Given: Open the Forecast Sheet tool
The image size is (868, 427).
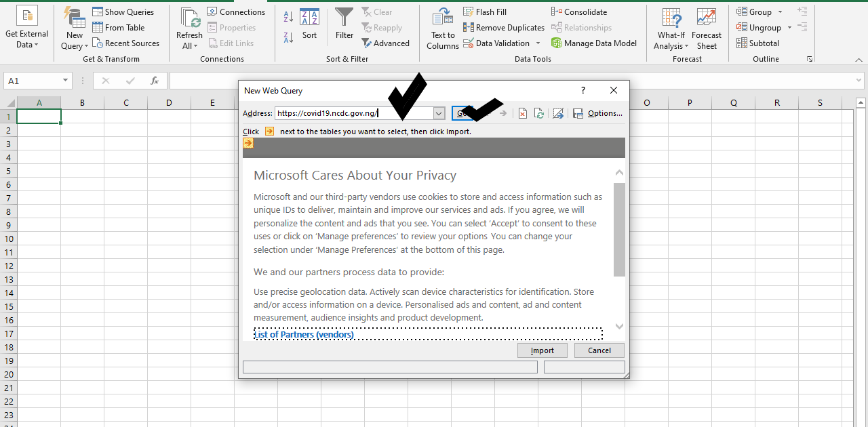Looking at the screenshot, I should pyautogui.click(x=707, y=29).
